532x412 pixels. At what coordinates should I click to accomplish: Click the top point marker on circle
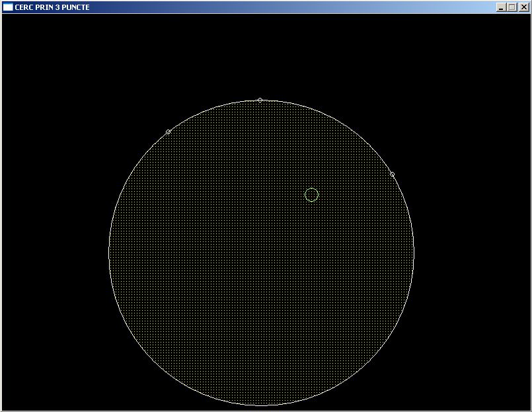coord(260,101)
